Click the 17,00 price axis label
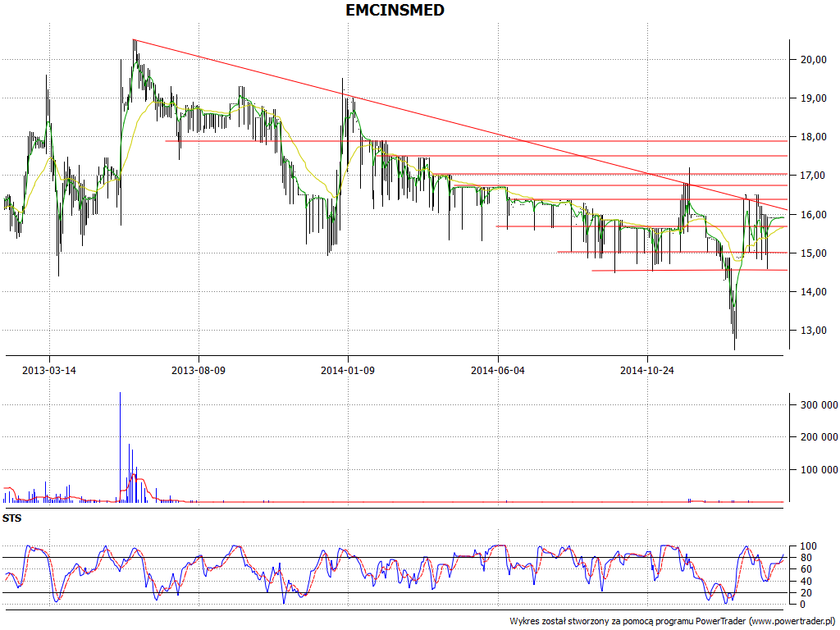 (813, 176)
